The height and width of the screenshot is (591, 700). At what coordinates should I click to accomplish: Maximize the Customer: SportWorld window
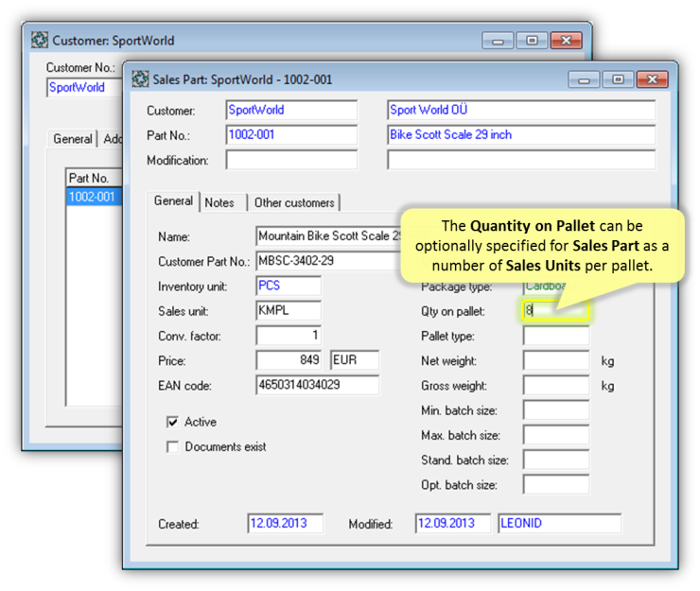coord(532,41)
